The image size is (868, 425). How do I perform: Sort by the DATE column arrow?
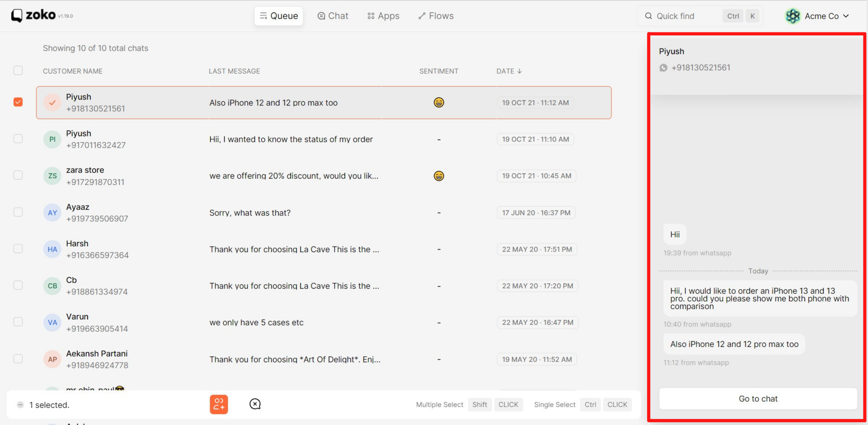pyautogui.click(x=519, y=71)
